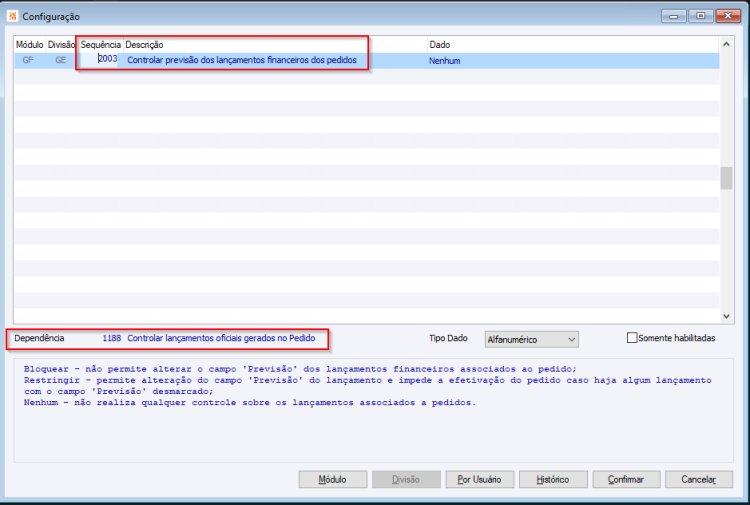Click the Cancelar button
The height and width of the screenshot is (505, 750).
tap(699, 479)
